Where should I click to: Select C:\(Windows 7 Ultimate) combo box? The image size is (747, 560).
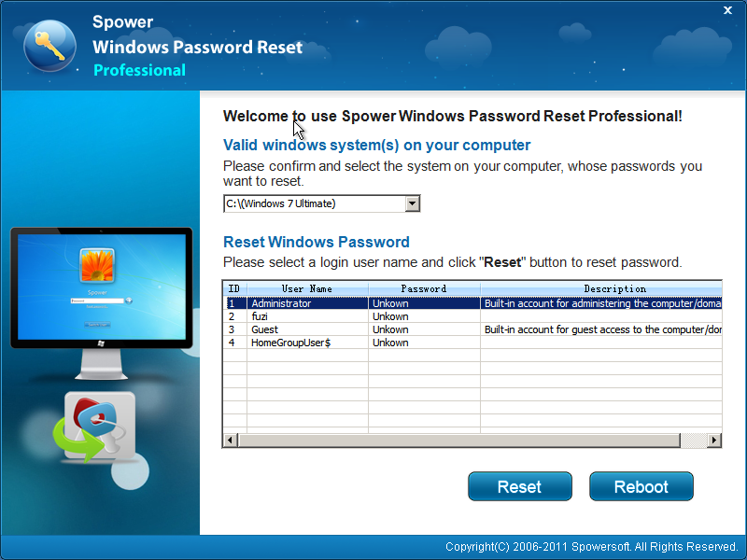coord(321,203)
